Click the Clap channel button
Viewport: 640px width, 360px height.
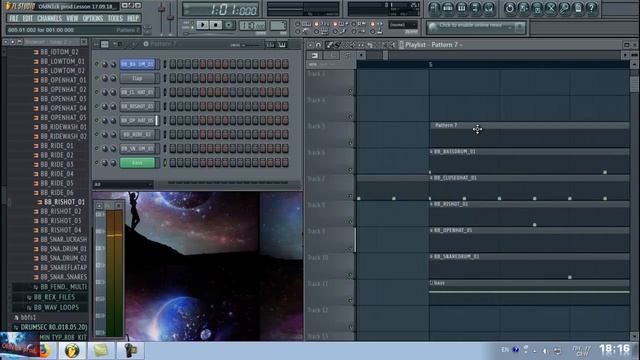click(137, 78)
